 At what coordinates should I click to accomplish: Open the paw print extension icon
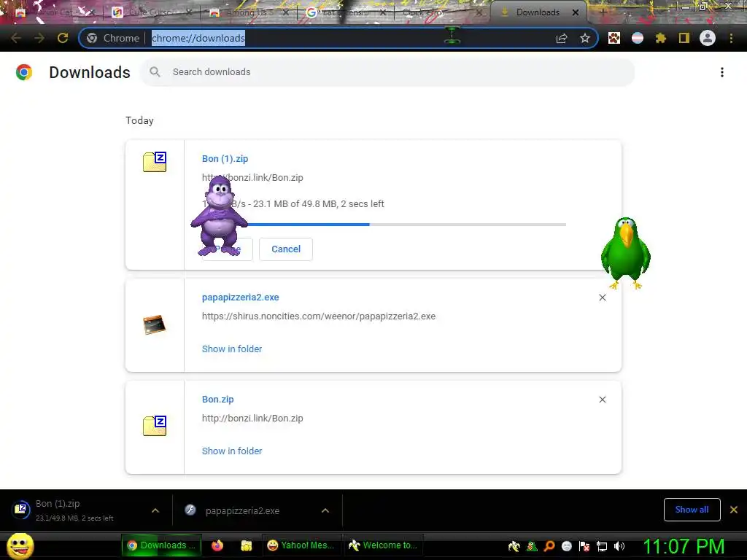[614, 38]
